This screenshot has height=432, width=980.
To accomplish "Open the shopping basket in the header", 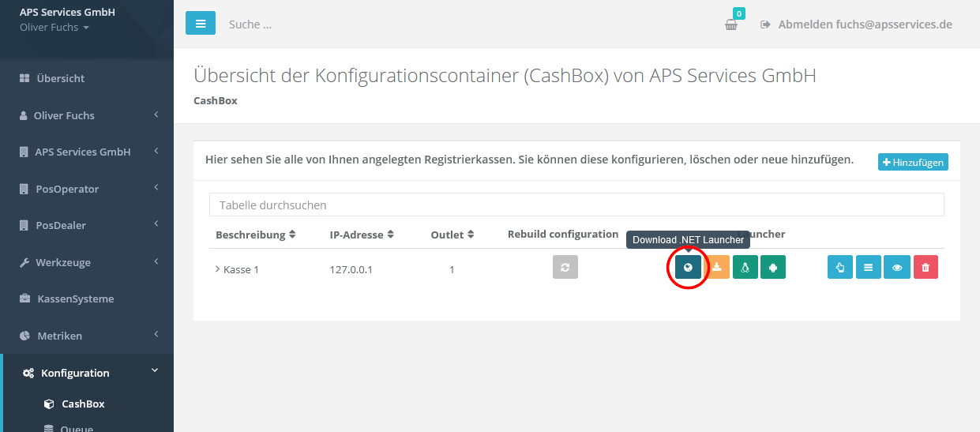I will click(731, 24).
